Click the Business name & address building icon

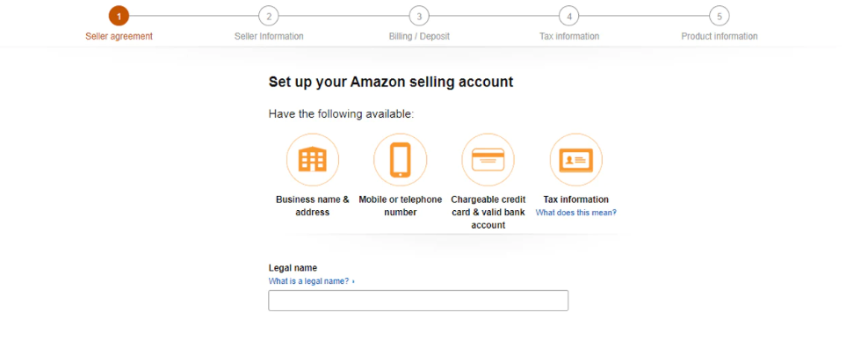pyautogui.click(x=312, y=160)
